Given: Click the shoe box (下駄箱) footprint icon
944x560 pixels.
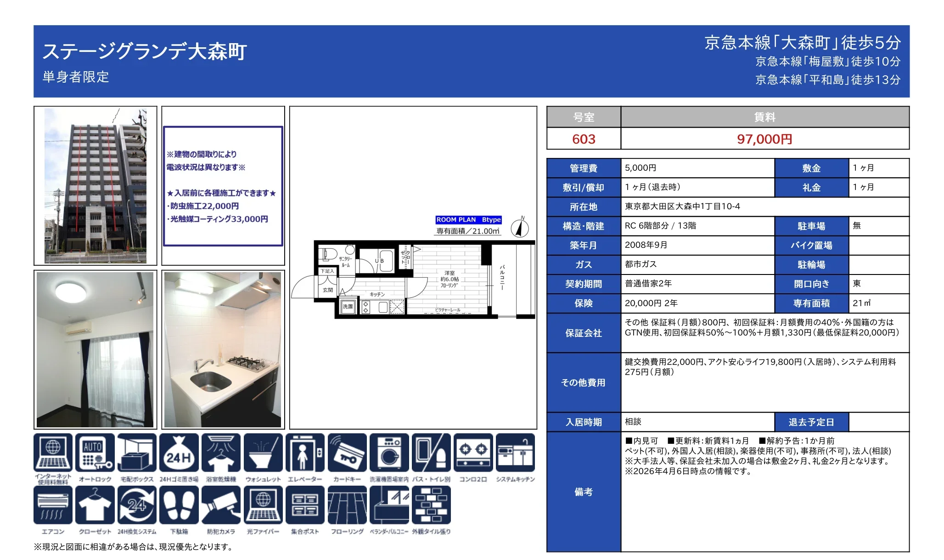Looking at the screenshot, I should pos(179,505).
